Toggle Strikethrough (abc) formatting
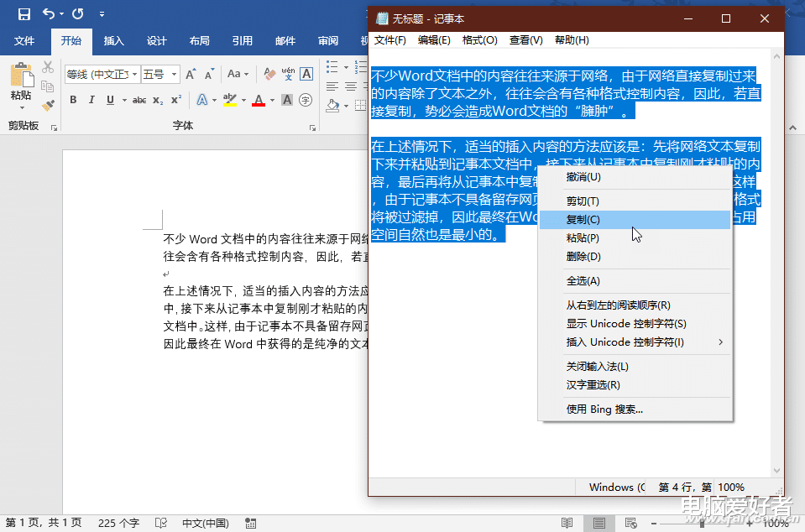Viewport: 805px width, 532px height. coord(139,100)
